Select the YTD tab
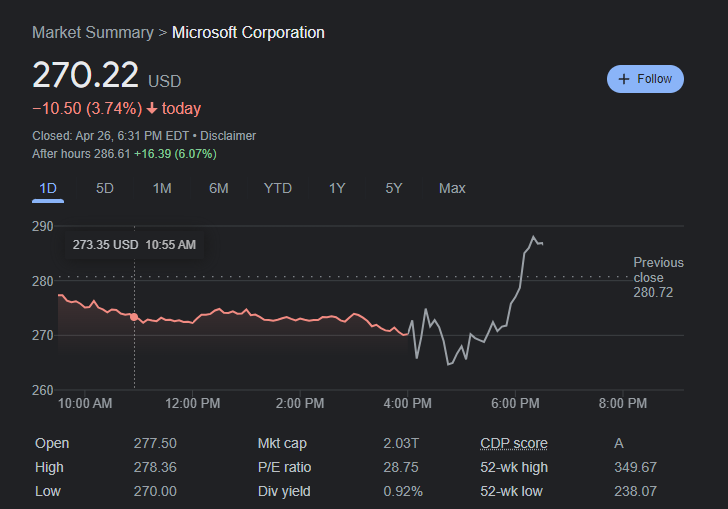The height and width of the screenshot is (509, 728). (278, 188)
